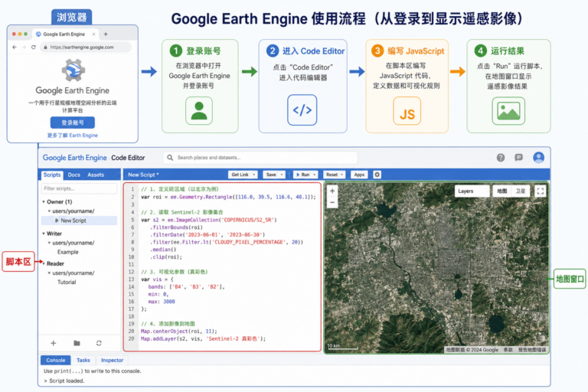
Task: Click the Filter scripts input field
Action: point(79,188)
